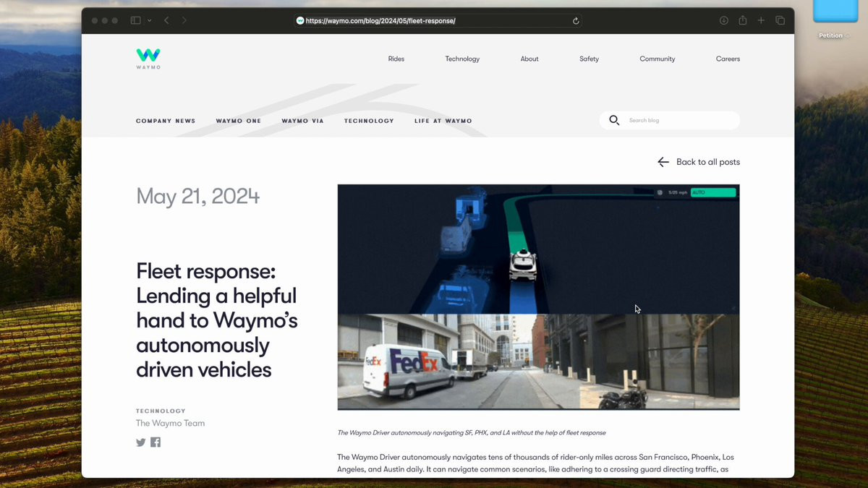Click the site favicon in address bar
This screenshot has width=868, height=488.
pyautogui.click(x=300, y=21)
